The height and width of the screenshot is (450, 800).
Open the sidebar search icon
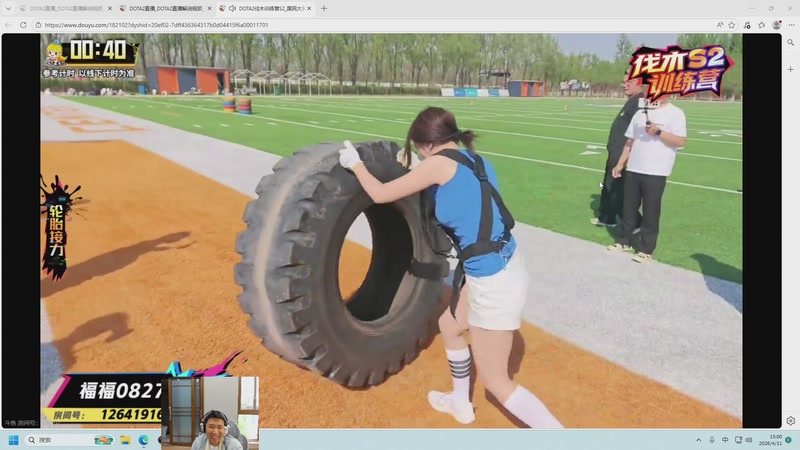coord(790,43)
